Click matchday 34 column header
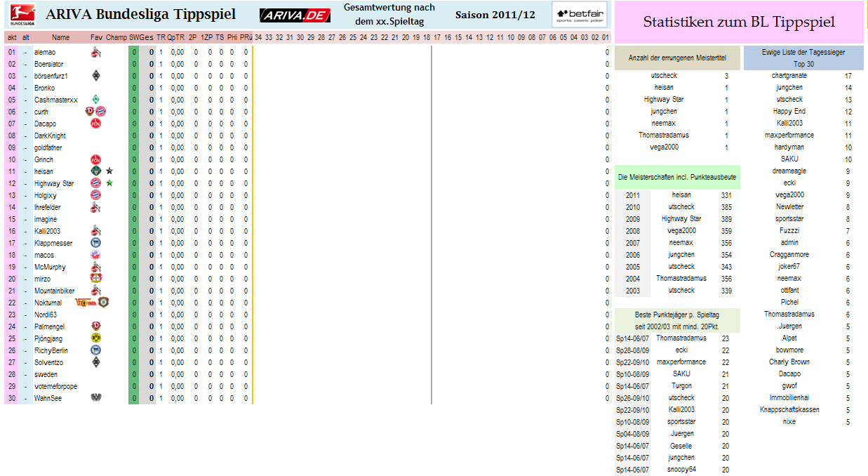The image size is (868, 476). point(258,37)
